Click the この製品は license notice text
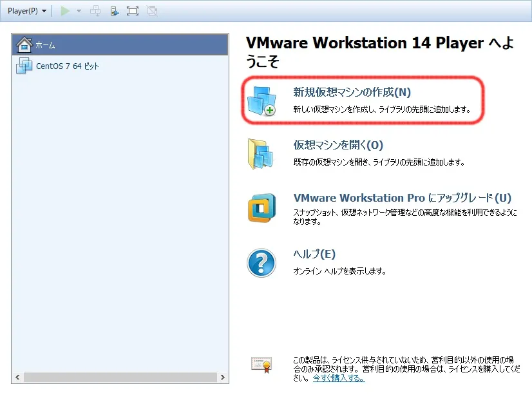 click(406, 369)
